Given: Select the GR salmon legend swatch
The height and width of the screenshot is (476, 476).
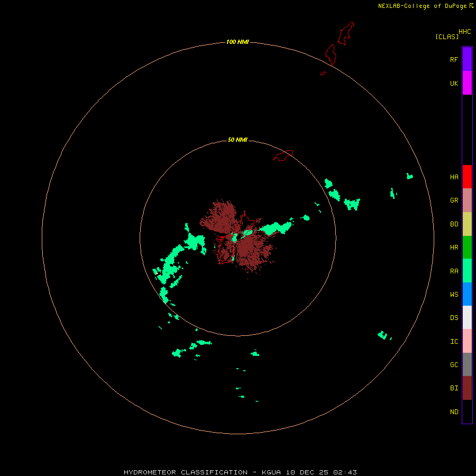Looking at the screenshot, I should click(467, 200).
